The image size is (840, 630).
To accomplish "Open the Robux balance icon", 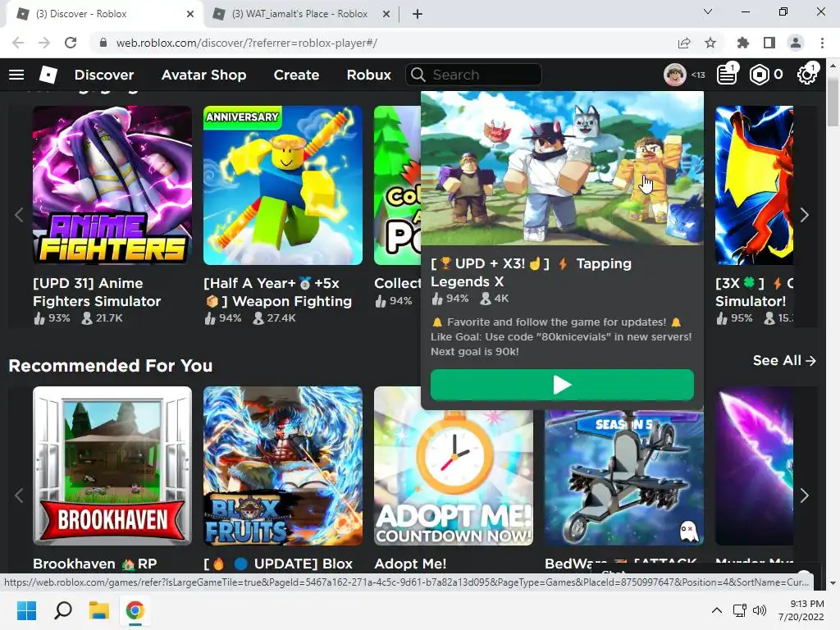I will (759, 75).
